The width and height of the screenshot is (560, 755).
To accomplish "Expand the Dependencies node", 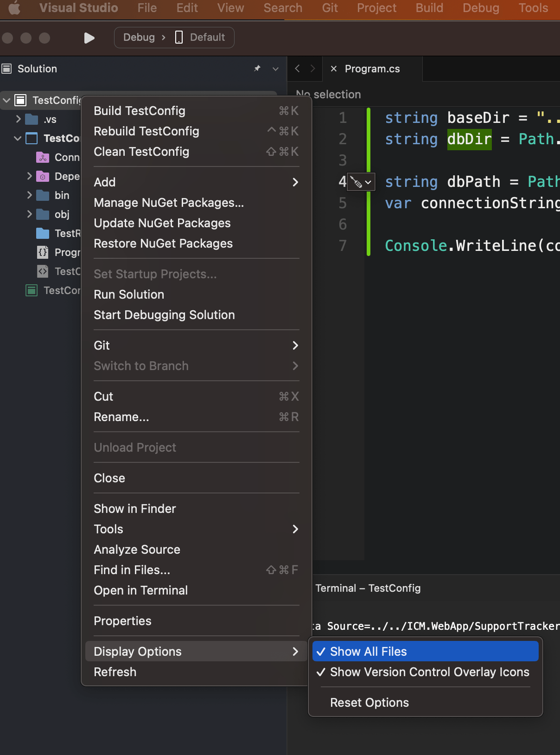I will [x=30, y=176].
